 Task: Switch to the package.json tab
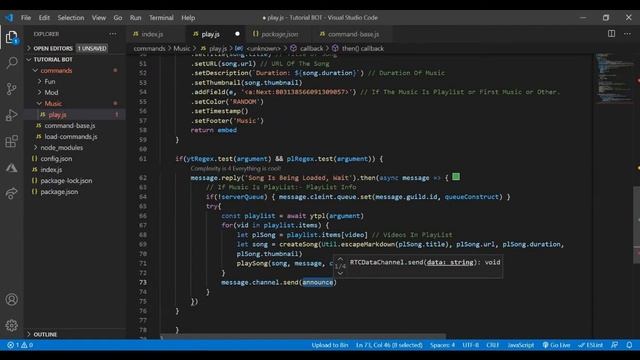(x=279, y=34)
